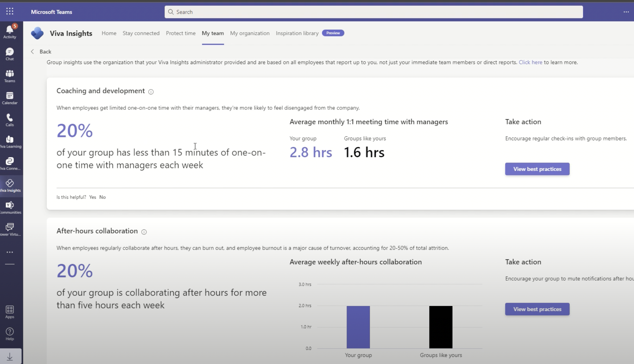Open the Inspiration library tab
634x364 pixels.
[x=297, y=33]
